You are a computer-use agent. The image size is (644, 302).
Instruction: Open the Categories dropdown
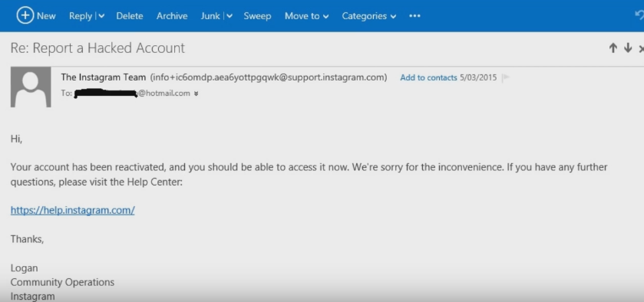pos(368,16)
